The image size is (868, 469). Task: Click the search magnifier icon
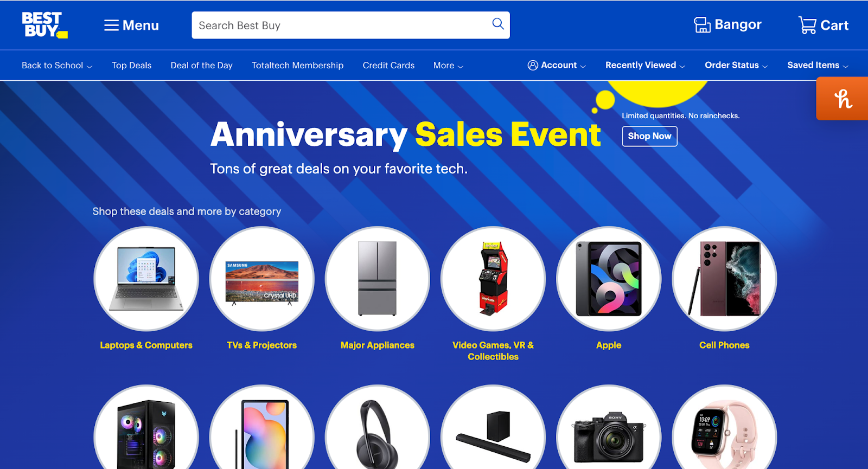497,24
